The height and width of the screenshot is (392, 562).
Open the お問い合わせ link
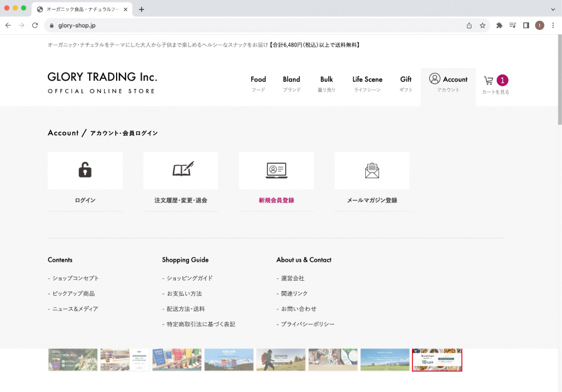[x=298, y=309]
